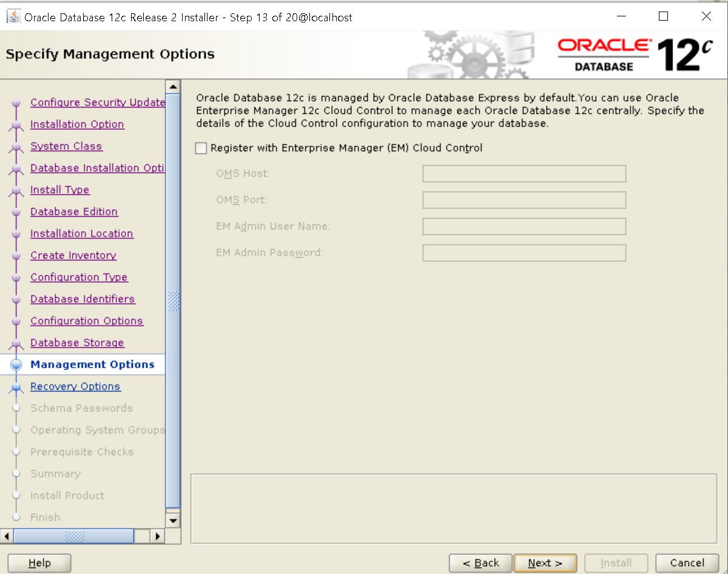Image resolution: width=728 pixels, height=574 pixels.
Task: Open Database Installation Options step
Action: click(x=98, y=168)
